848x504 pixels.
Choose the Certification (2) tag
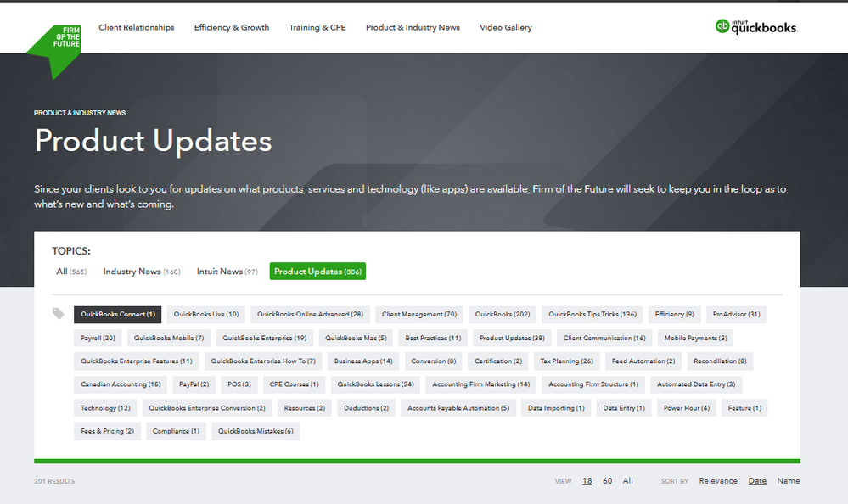tap(498, 361)
